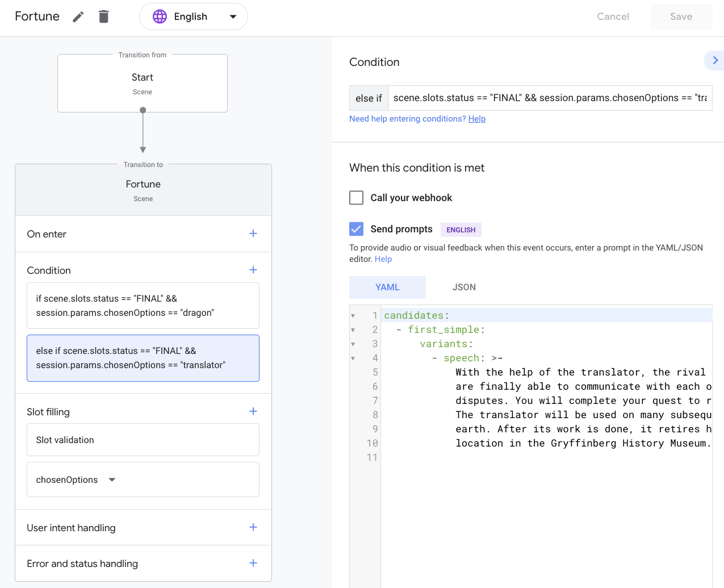Add Error and status handling entry
The width and height of the screenshot is (724, 588).
click(x=253, y=563)
